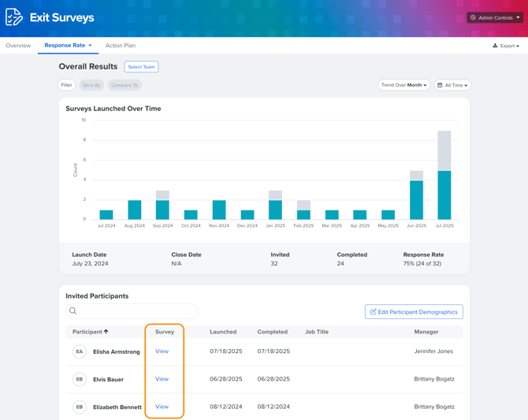Open the Action Plan tab
This screenshot has height=420, width=528.
121,46
